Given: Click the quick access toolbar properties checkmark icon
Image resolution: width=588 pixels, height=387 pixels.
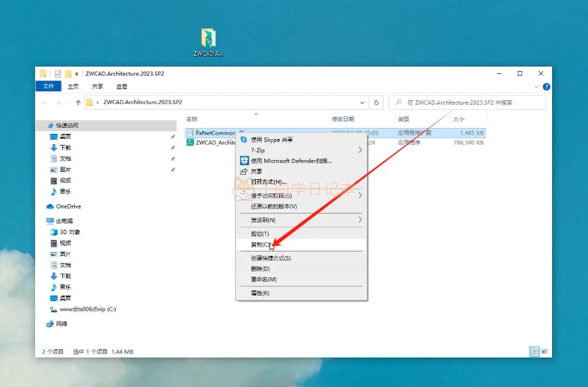Looking at the screenshot, I should (x=57, y=73).
